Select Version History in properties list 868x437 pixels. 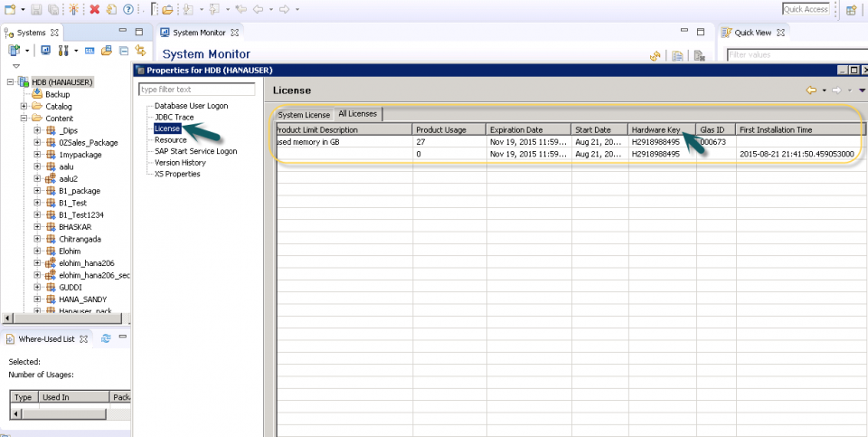tap(180, 163)
